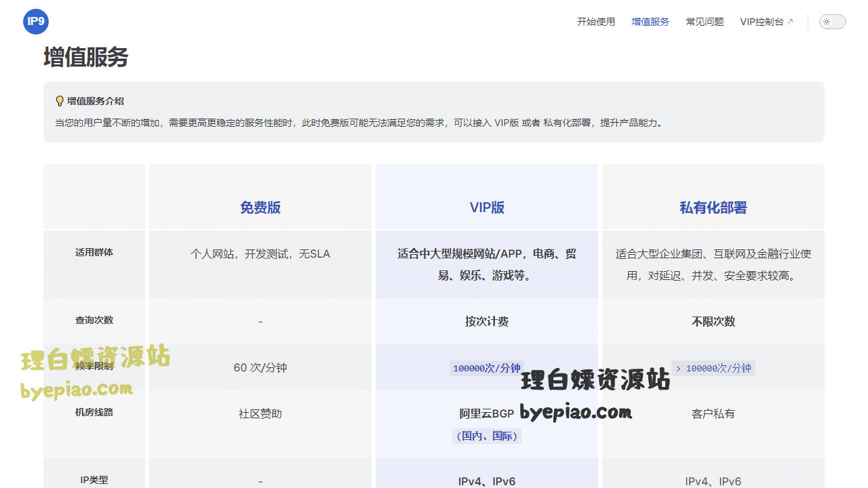The width and height of the screenshot is (868, 488).
Task: Click the 阿里云BGP cell text
Action: pyautogui.click(x=487, y=413)
